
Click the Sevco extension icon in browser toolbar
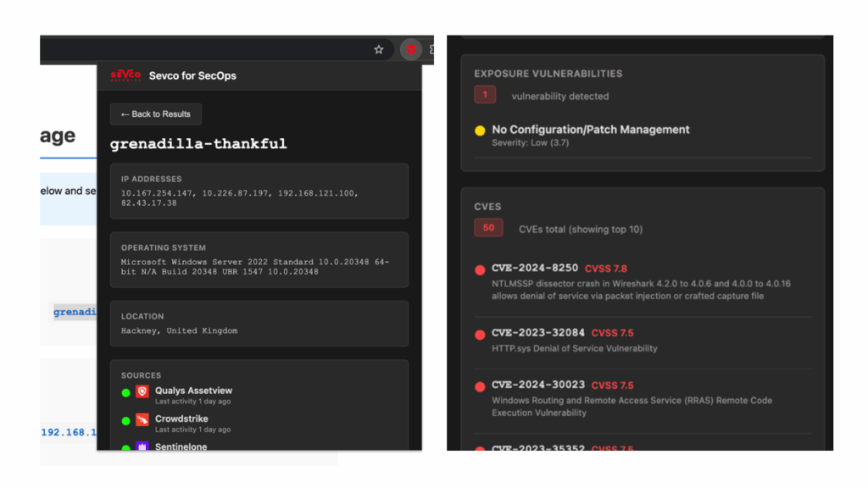(411, 50)
